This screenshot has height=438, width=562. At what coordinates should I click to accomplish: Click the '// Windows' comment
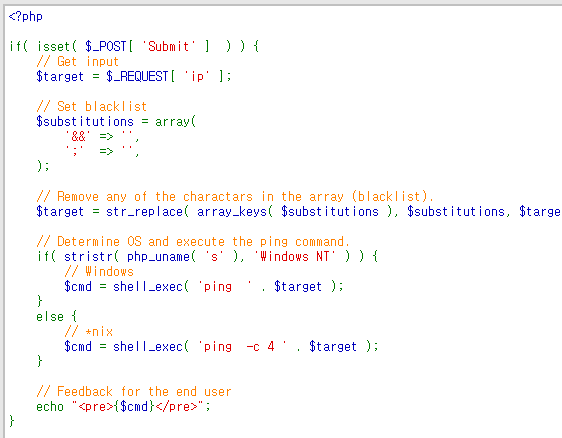[99, 271]
